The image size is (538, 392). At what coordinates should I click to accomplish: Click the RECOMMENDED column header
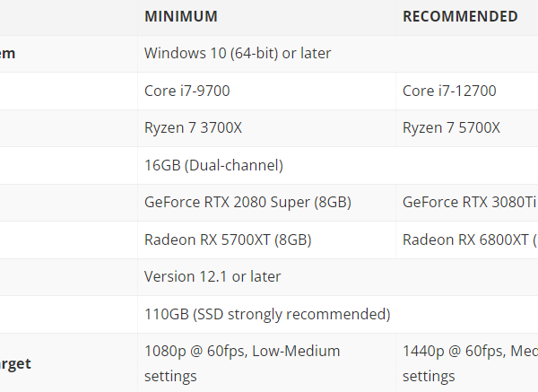point(460,16)
